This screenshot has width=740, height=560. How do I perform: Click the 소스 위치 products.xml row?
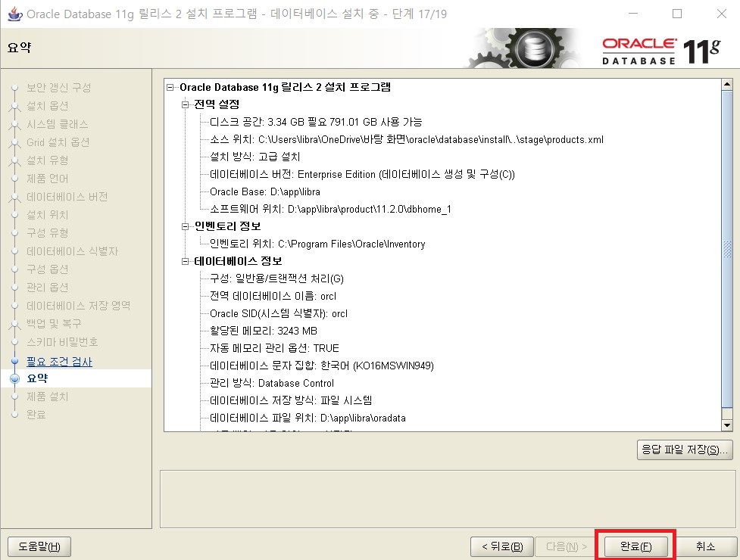(x=406, y=139)
